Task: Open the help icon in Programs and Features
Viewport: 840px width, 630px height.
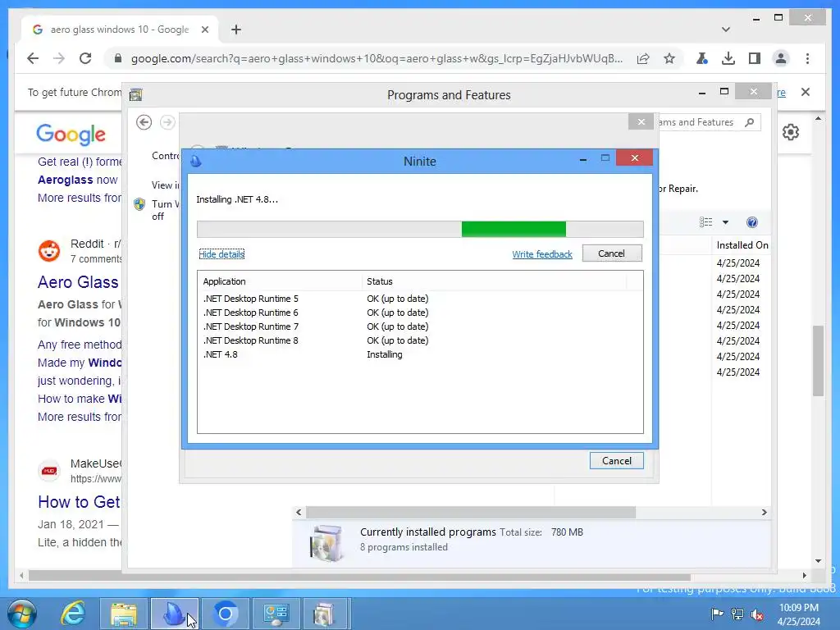Action: click(x=752, y=222)
